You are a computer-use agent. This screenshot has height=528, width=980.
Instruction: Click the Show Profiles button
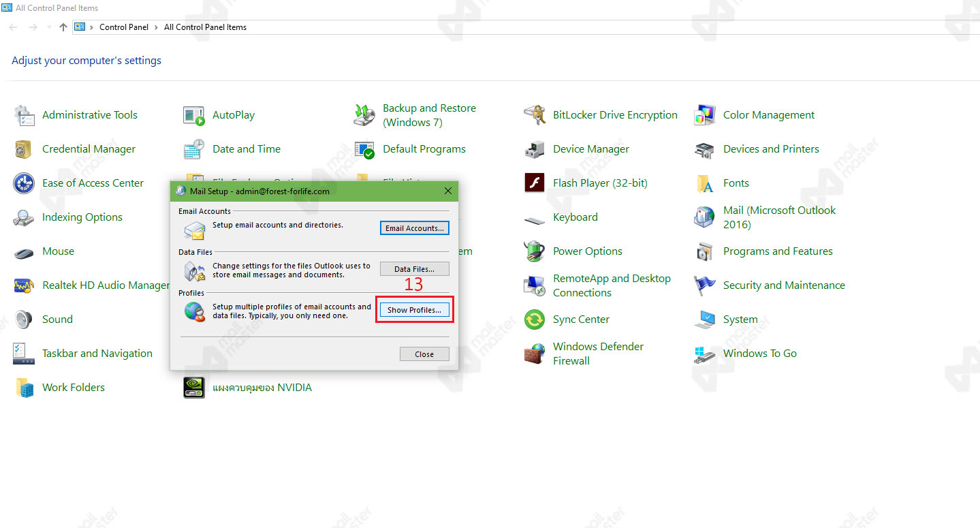[x=414, y=310]
